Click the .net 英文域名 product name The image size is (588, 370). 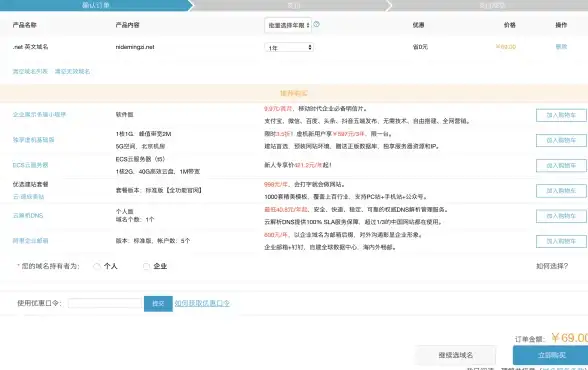tap(30, 47)
